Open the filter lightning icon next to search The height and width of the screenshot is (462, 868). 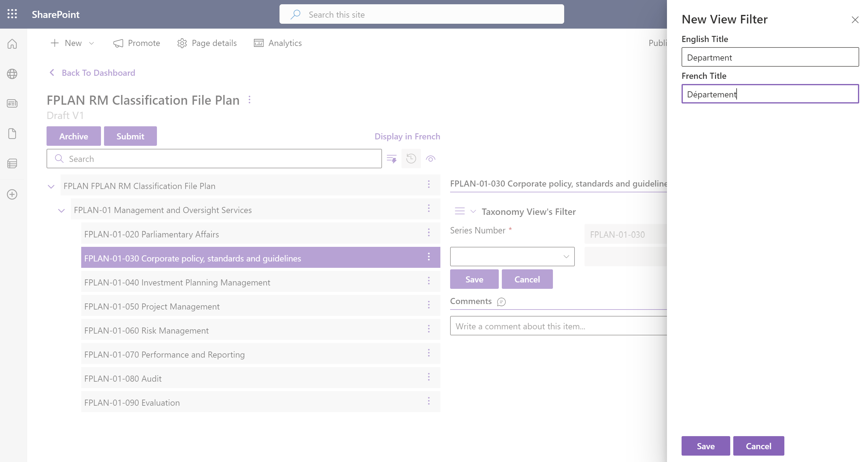tap(391, 159)
